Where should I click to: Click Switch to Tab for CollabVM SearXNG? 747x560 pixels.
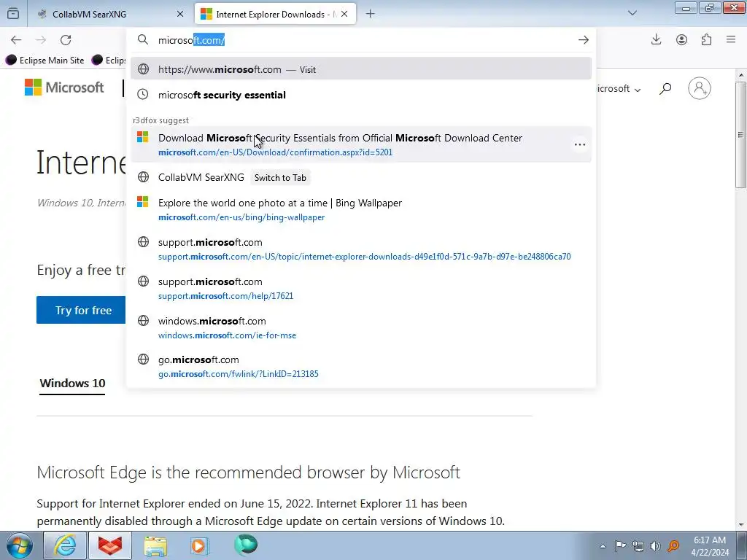click(280, 178)
